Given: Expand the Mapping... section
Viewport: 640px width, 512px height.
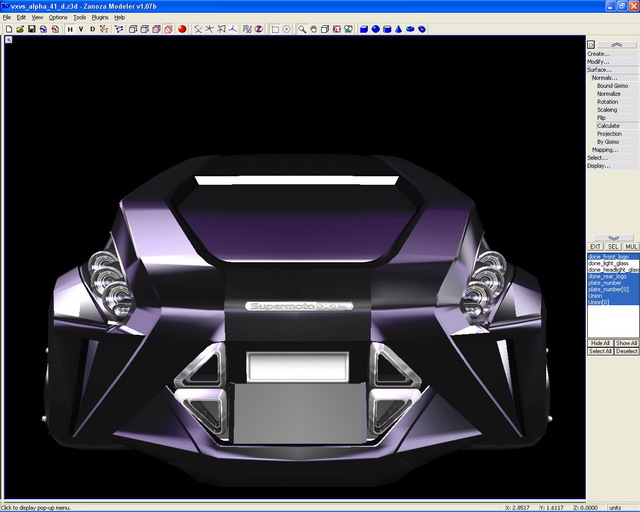Looking at the screenshot, I should pyautogui.click(x=604, y=150).
